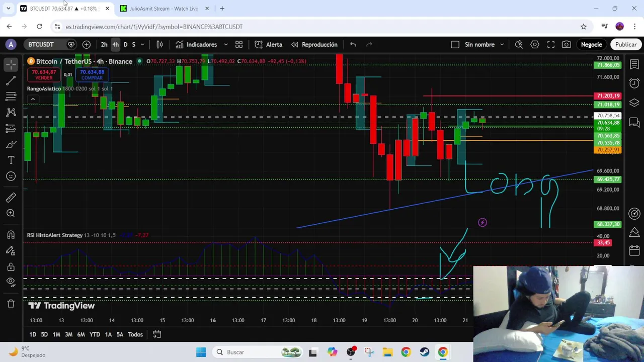Take a chart snapshot
The width and height of the screenshot is (644, 362).
(567, 45)
